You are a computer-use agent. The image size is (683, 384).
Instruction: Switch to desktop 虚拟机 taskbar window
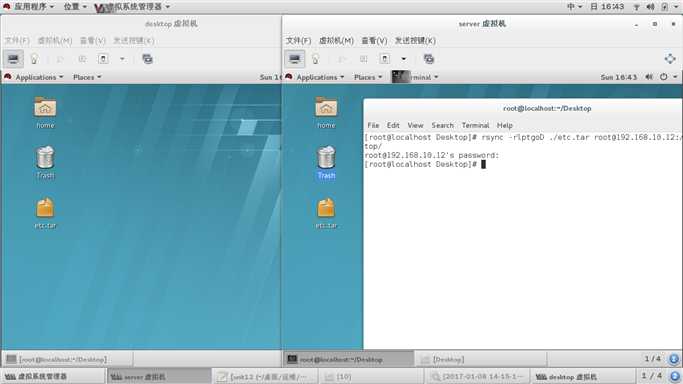pos(583,377)
